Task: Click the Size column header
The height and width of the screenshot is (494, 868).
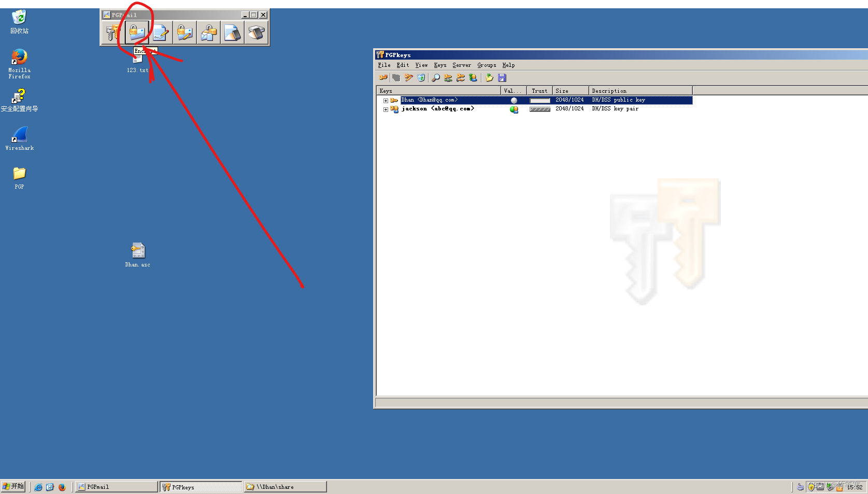Action: pos(571,91)
